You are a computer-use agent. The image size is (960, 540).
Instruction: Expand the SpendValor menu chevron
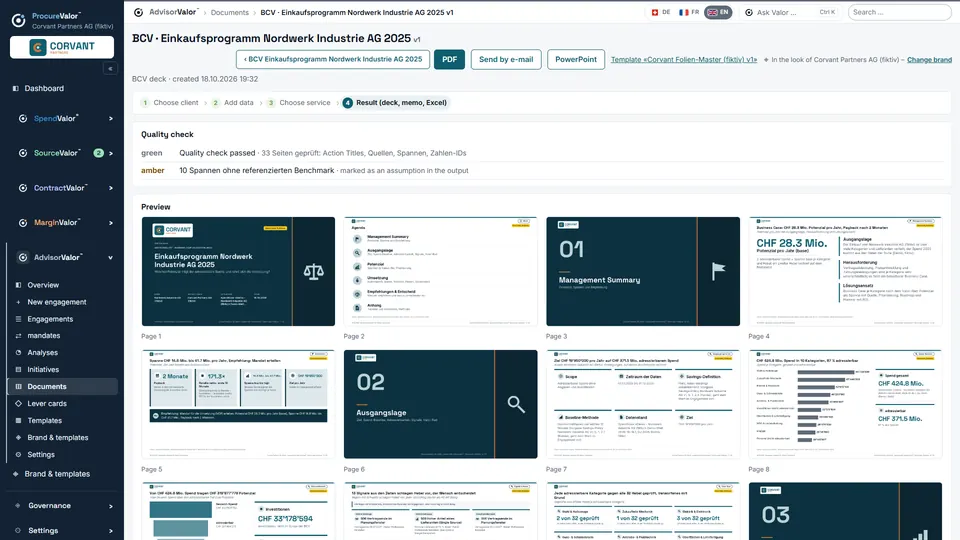[111, 118]
